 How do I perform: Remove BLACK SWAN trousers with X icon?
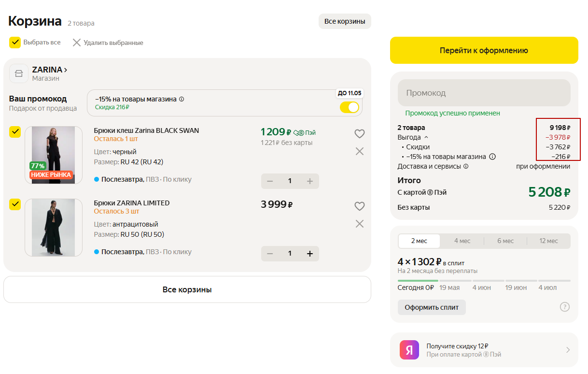click(360, 151)
